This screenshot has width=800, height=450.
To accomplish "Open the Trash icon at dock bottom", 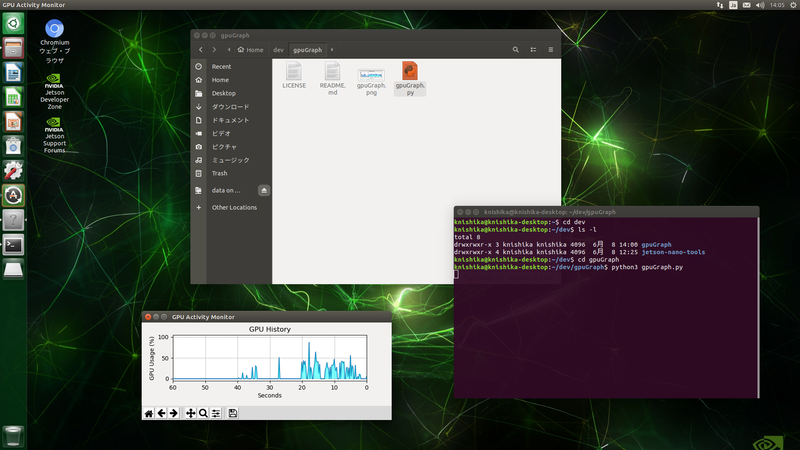I will (13, 437).
